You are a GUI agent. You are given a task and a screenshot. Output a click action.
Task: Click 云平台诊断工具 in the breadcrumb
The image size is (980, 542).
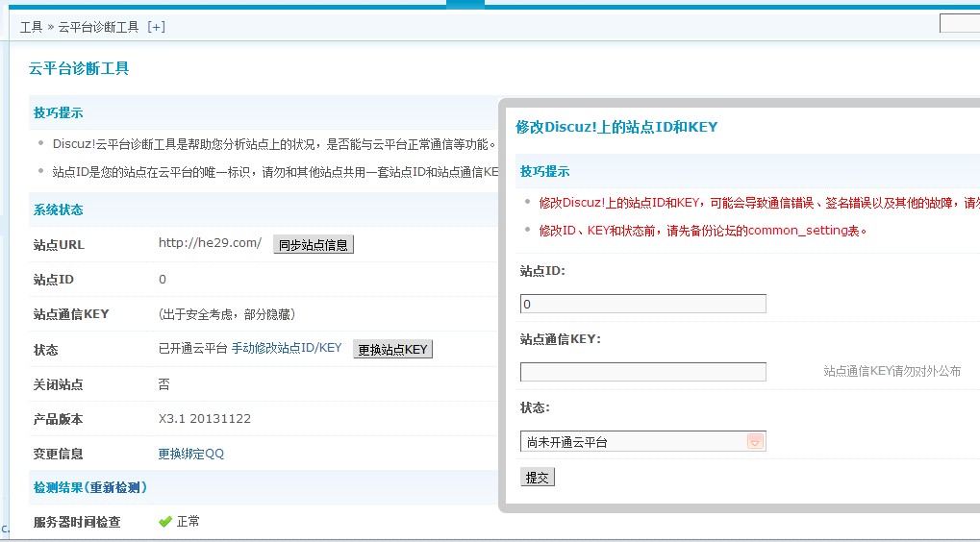(98, 27)
